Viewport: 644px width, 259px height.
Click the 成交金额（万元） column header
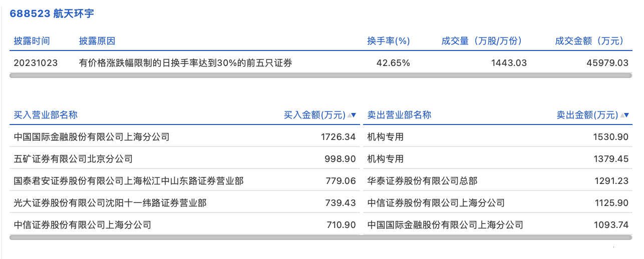[591, 41]
